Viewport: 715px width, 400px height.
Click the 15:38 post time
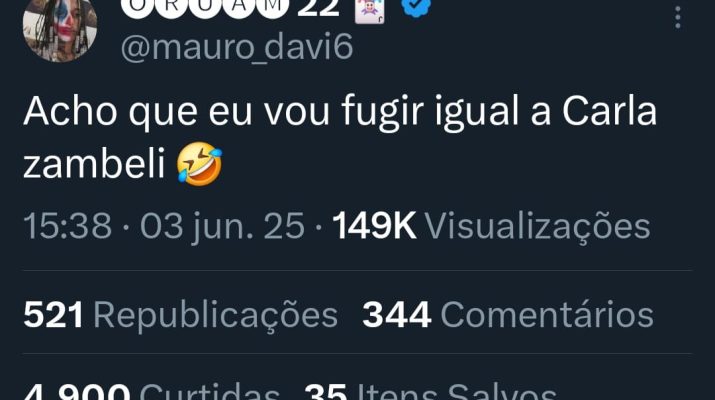pyautogui.click(x=67, y=226)
